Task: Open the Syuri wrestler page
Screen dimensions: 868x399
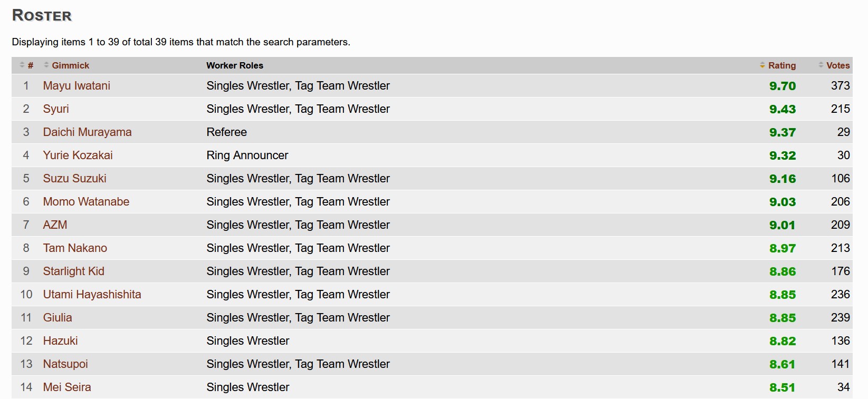Action: [56, 109]
